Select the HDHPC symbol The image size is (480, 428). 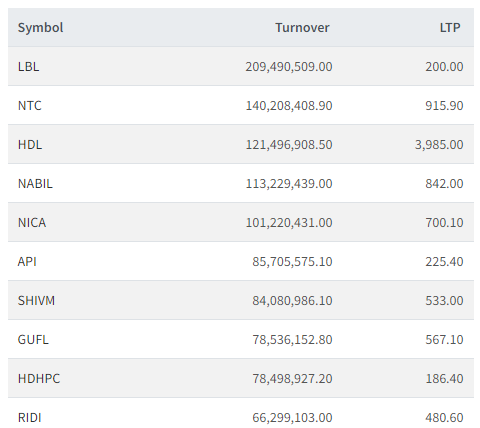pos(39,379)
